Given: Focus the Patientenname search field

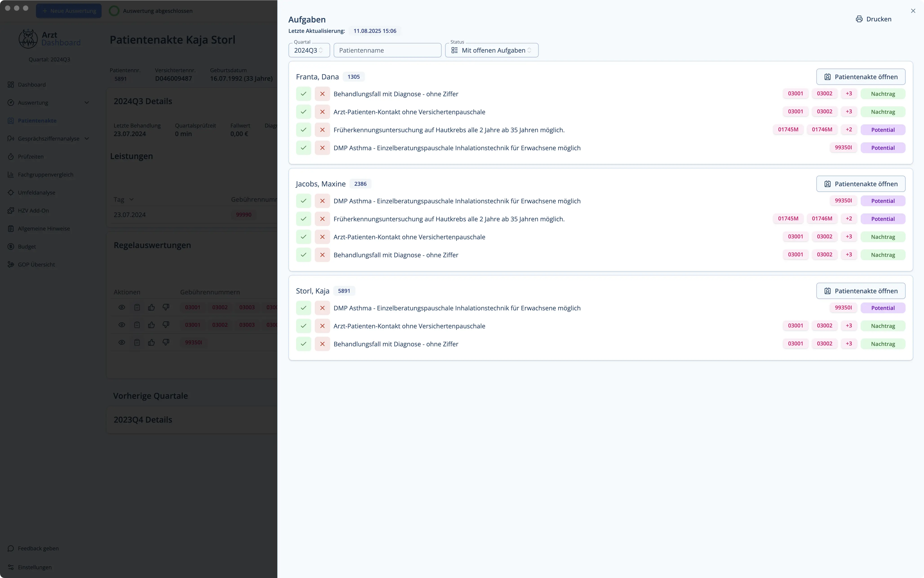Looking at the screenshot, I should click(387, 50).
